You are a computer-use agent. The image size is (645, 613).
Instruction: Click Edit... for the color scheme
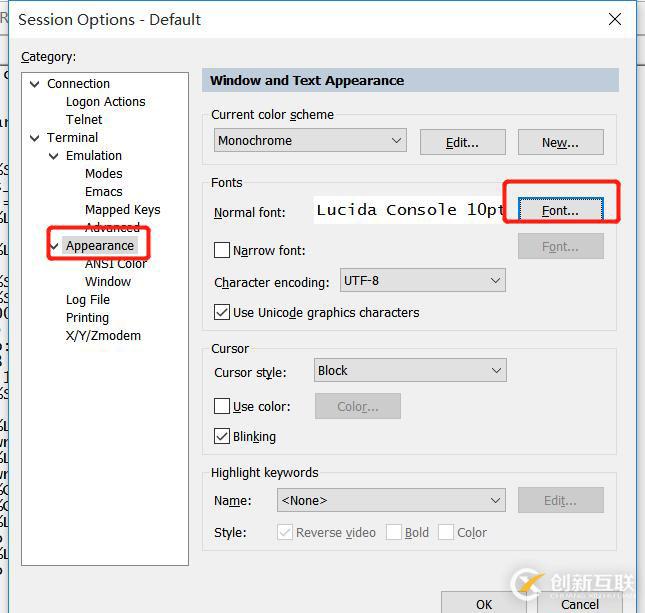462,142
